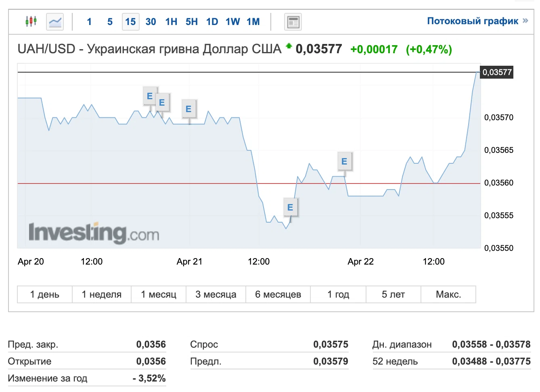Viewport: 540px width, 392px height.
Task: Open the 1 день range tab
Action: click(45, 294)
